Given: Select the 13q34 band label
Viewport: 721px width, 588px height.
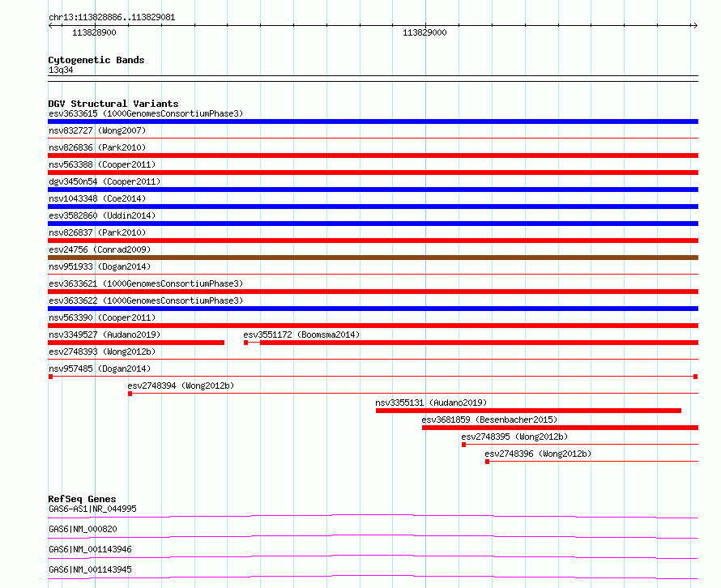Looking at the screenshot, I should point(61,70).
